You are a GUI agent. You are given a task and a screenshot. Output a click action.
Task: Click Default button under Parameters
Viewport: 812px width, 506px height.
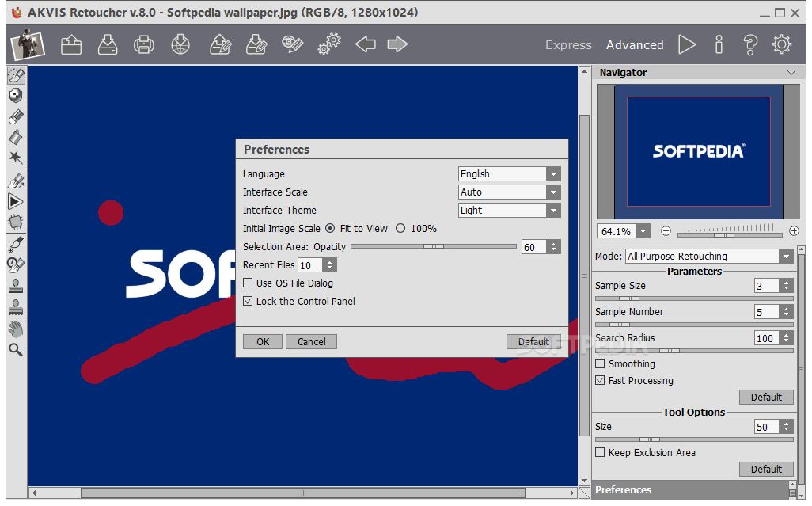766,397
